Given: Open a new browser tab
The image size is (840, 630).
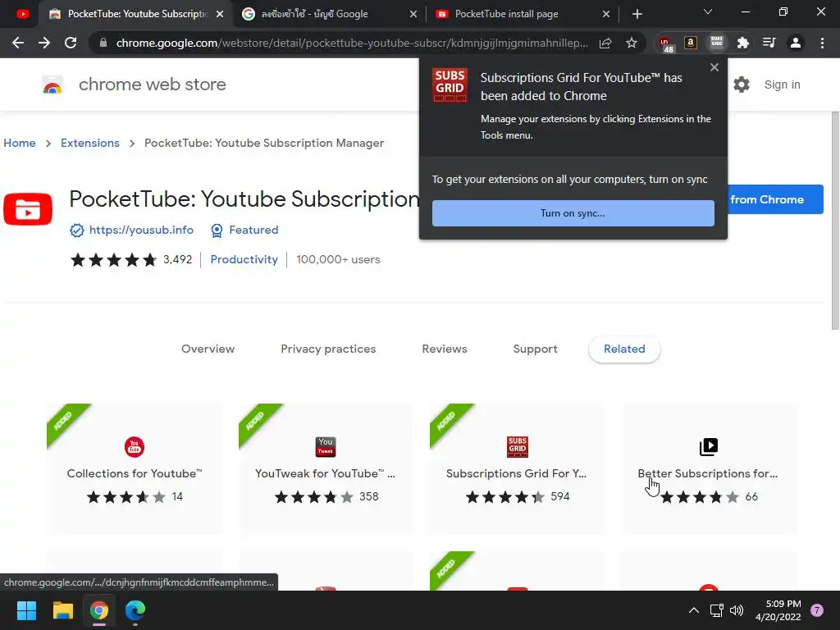Looking at the screenshot, I should pos(637,14).
